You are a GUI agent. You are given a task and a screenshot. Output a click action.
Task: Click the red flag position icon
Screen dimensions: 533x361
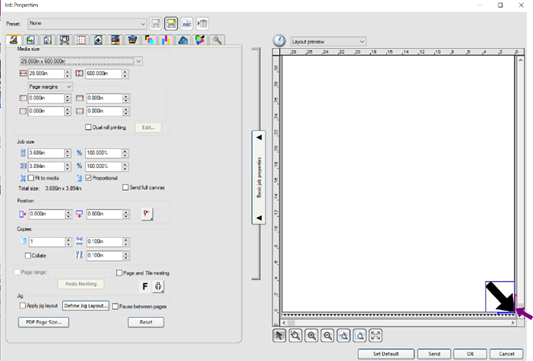pos(147,214)
